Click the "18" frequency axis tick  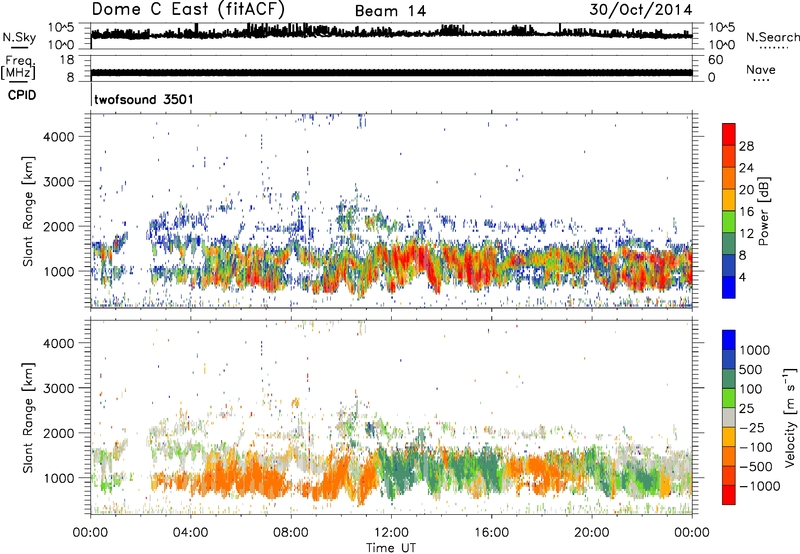67,60
